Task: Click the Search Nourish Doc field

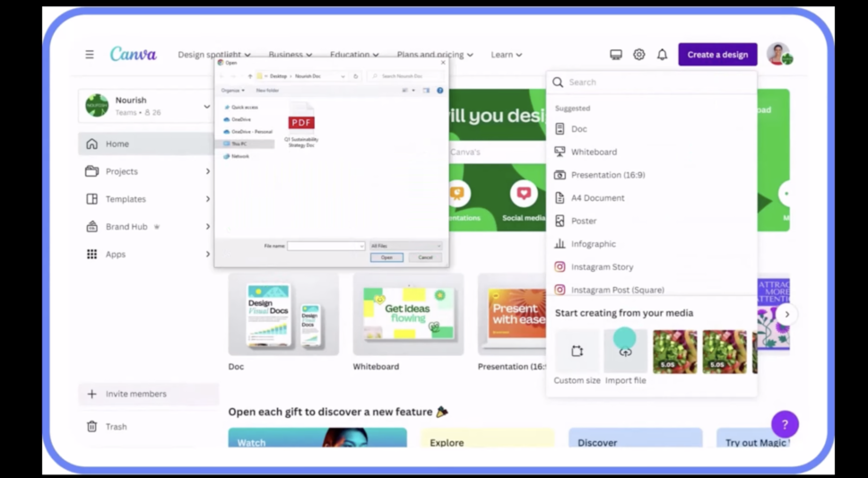Action: pyautogui.click(x=405, y=76)
